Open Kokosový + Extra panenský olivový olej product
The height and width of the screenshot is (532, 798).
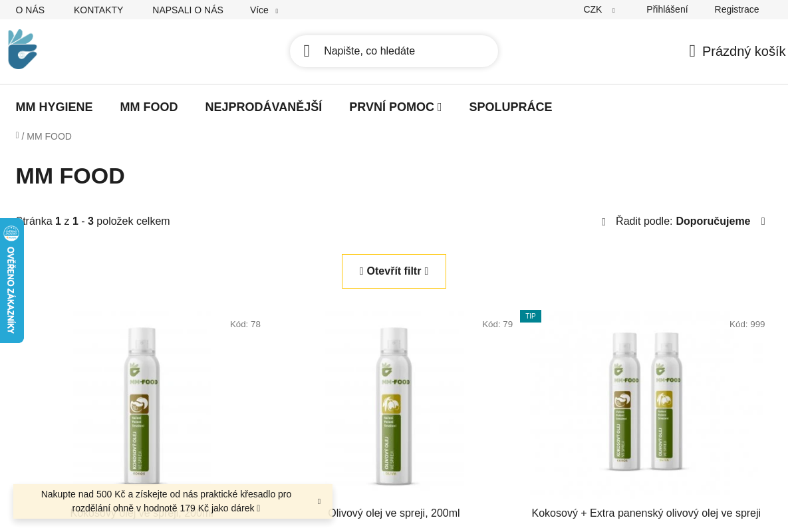pyautogui.click(x=646, y=513)
